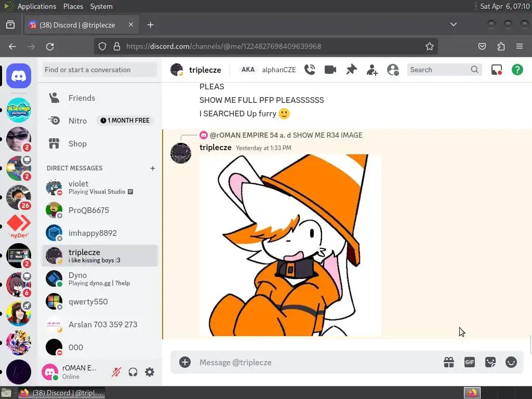Open pinned messages in the chat header
The image size is (532, 399).
352,70
